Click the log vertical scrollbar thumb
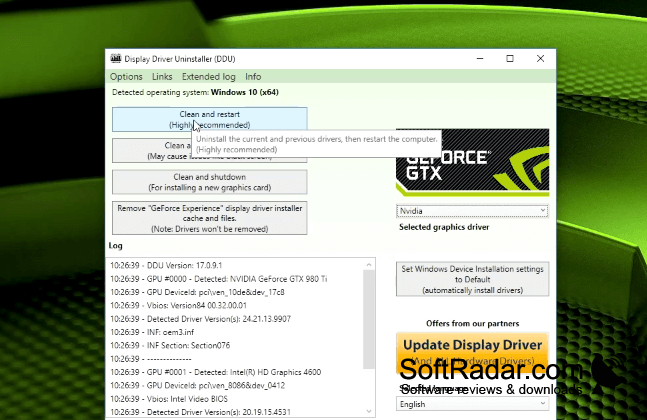 [369, 319]
